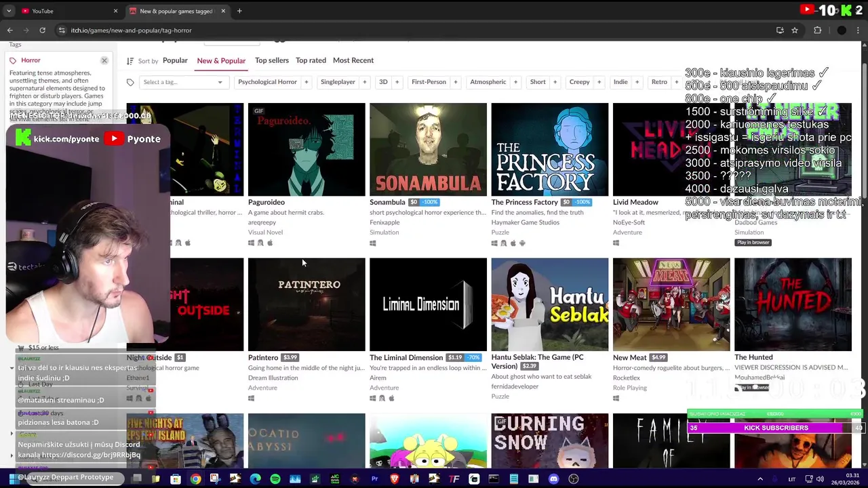
Task: Click the First-Person tag
Action: [429, 82]
